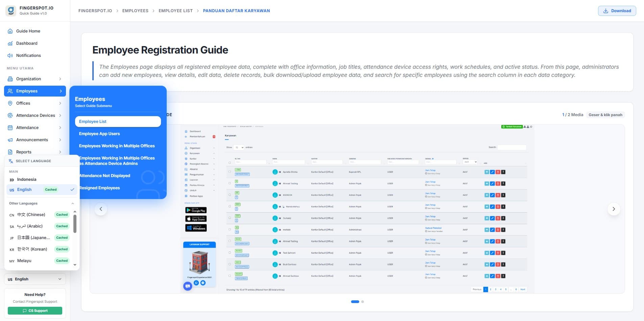Open the English language dropdown

click(x=35, y=279)
